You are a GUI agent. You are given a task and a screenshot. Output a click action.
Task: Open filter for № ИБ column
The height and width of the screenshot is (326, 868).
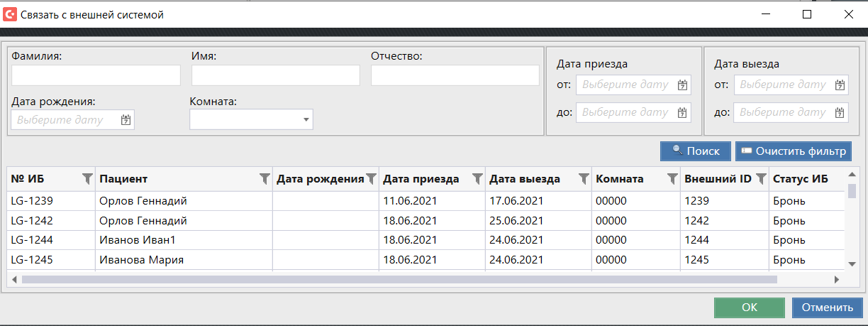[x=87, y=178]
